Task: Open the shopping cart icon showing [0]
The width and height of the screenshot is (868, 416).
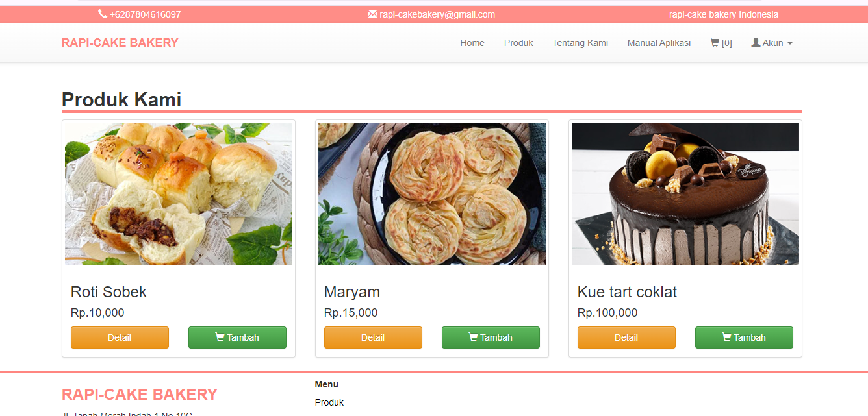Action: coord(715,43)
